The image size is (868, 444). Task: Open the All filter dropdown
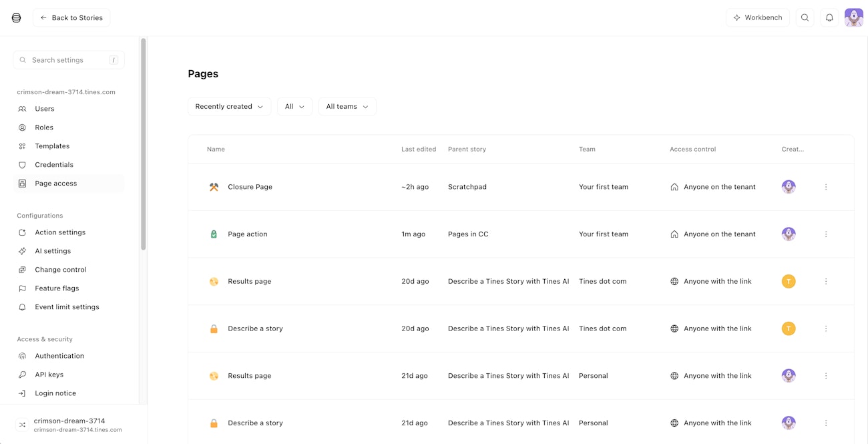[294, 107]
